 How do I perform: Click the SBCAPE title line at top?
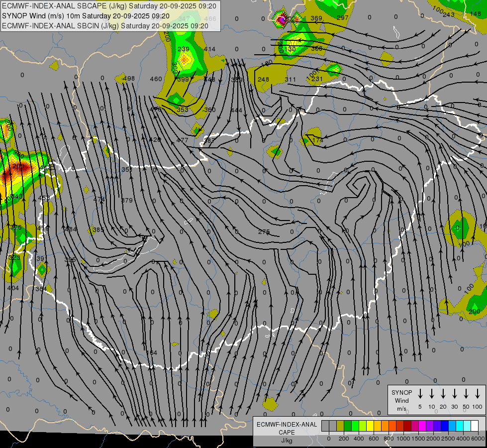(x=109, y=6)
